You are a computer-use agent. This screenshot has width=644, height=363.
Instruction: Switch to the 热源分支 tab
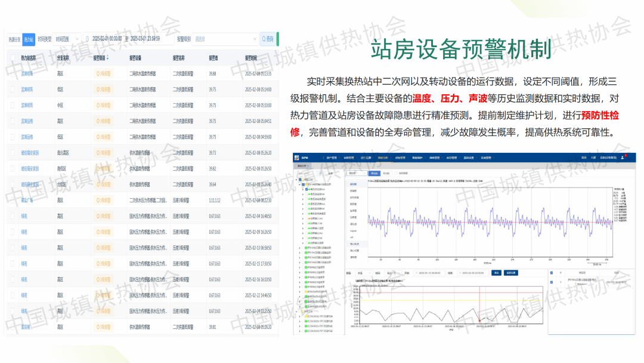[14, 39]
